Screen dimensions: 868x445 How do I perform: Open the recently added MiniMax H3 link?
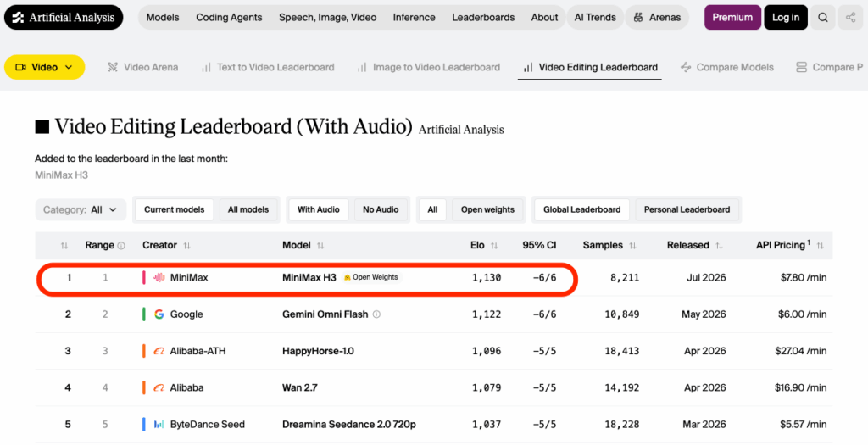click(x=61, y=175)
